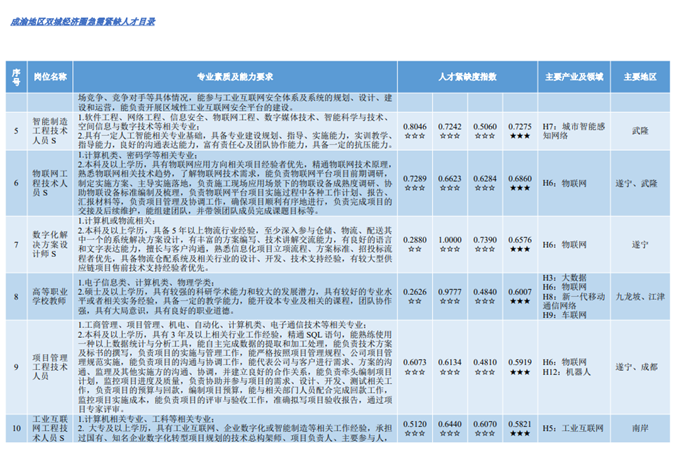Select job title 数字化解决方案设计师 S
The height and width of the screenshot is (455, 680).
[x=50, y=244]
